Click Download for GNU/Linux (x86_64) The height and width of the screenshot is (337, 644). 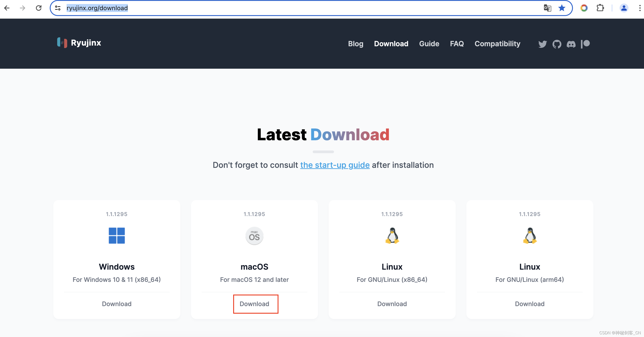point(392,304)
